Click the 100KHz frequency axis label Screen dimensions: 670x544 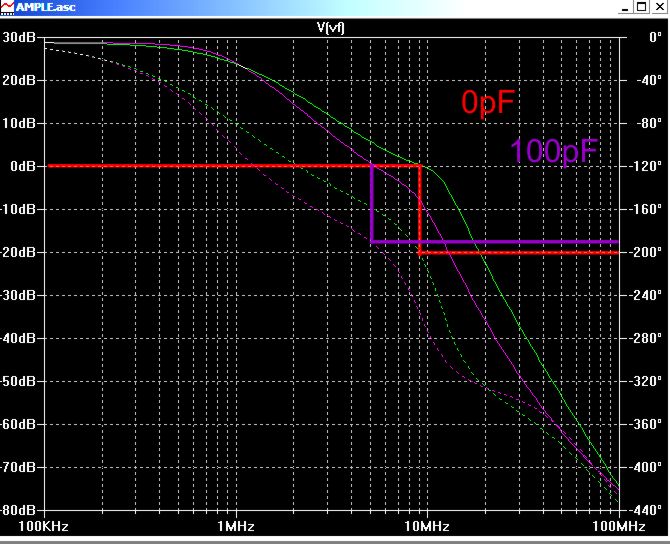click(x=43, y=526)
